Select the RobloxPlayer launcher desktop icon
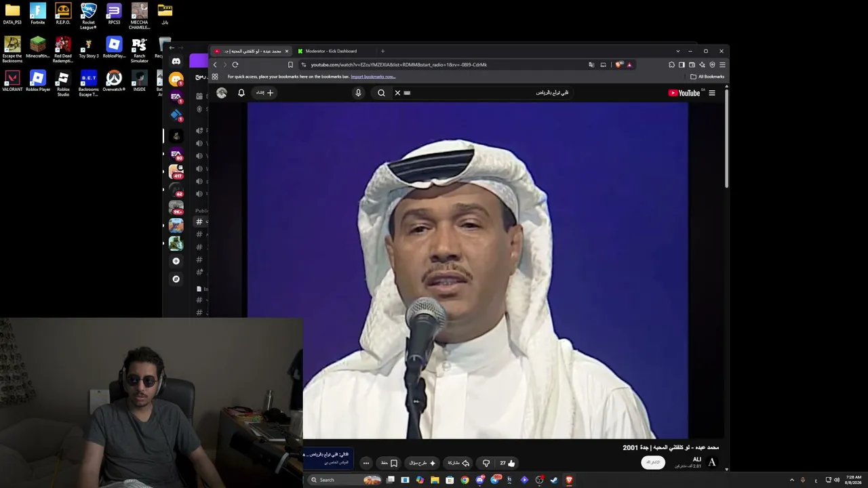 114,47
